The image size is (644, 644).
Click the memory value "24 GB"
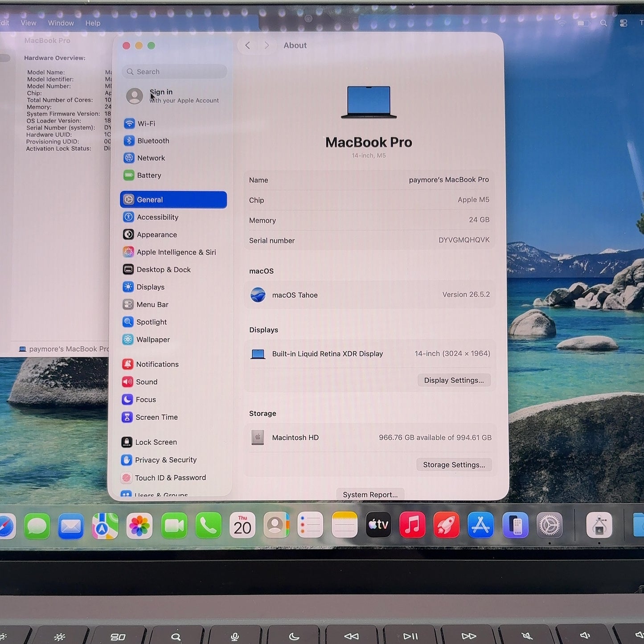point(479,220)
